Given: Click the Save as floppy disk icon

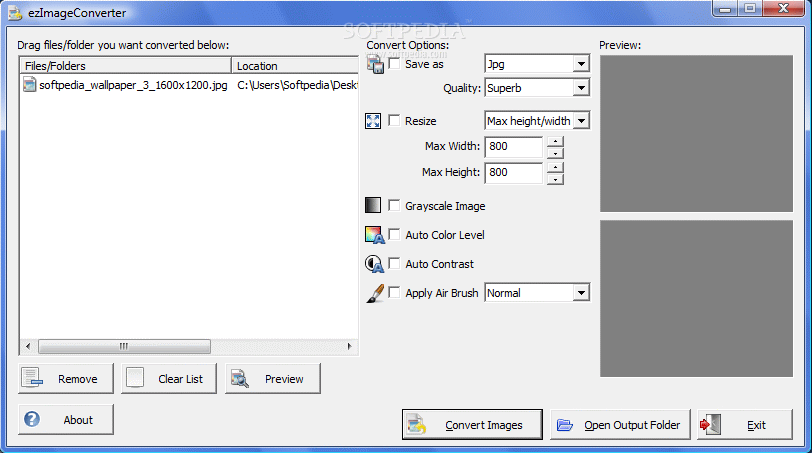Looking at the screenshot, I should coord(375,65).
